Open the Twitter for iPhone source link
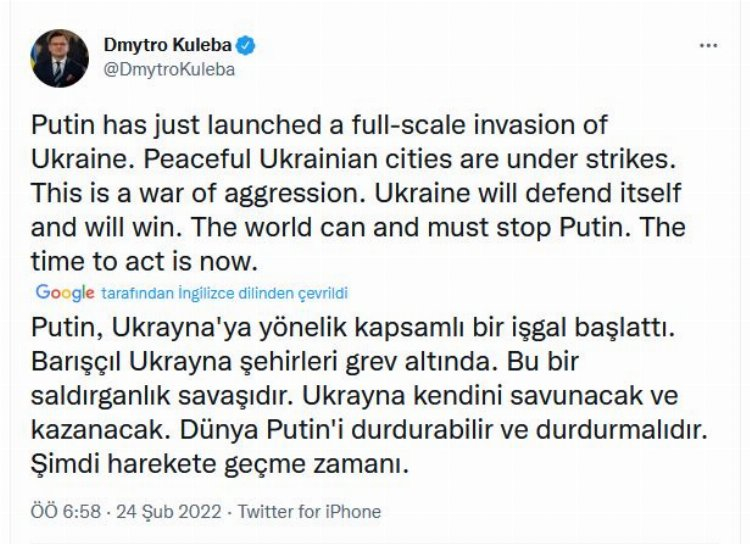This screenshot has width=750, height=544. 309,511
